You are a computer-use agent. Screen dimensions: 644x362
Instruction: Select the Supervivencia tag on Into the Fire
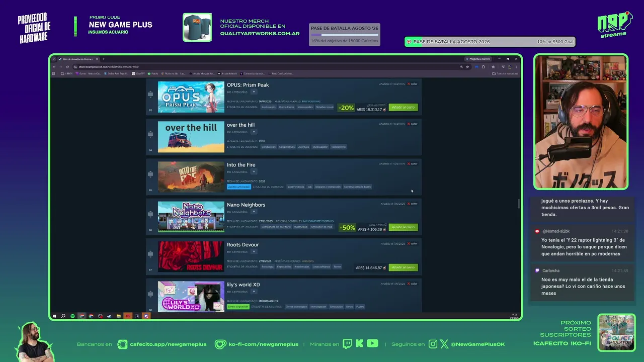(x=296, y=187)
